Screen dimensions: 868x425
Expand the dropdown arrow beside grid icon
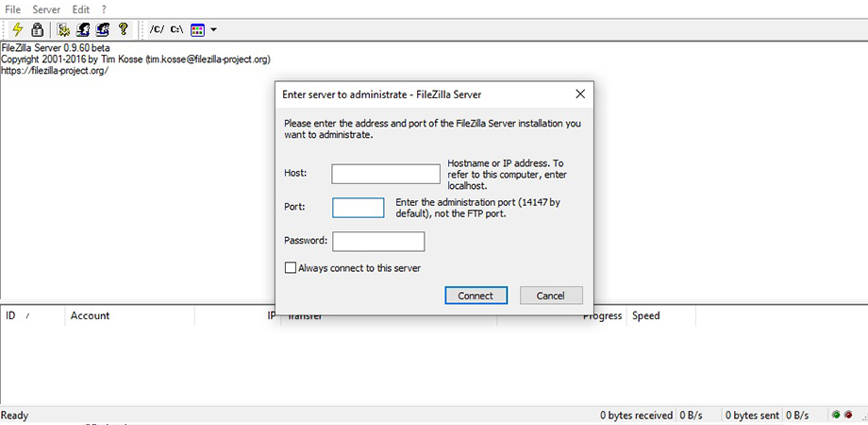click(x=213, y=30)
